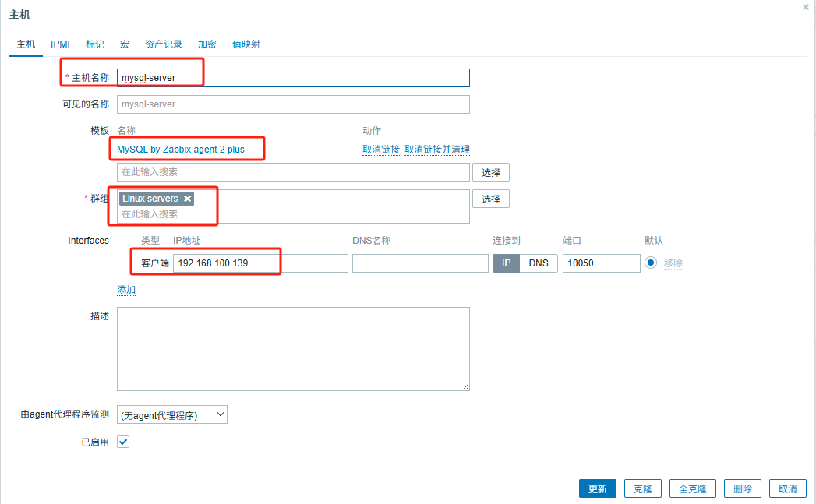Click the template search input
The height and width of the screenshot is (504, 816).
(x=293, y=172)
